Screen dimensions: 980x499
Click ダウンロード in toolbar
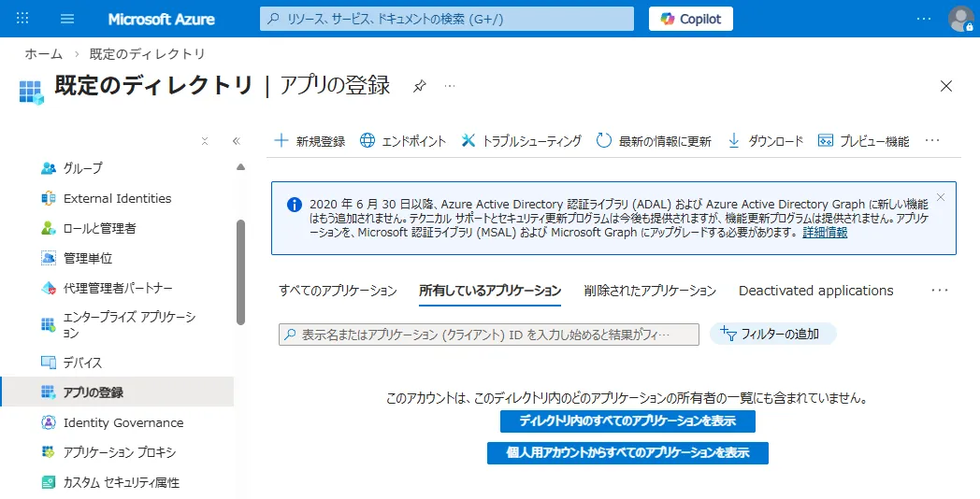765,141
